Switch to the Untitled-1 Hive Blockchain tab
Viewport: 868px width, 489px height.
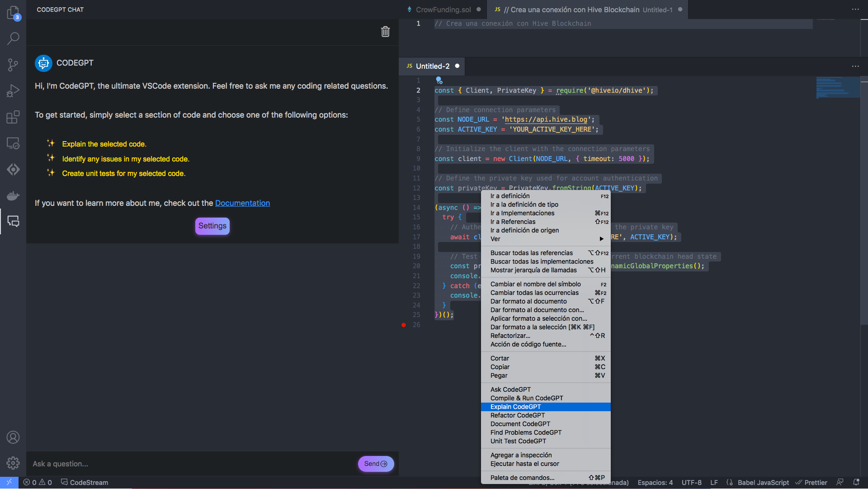click(588, 9)
